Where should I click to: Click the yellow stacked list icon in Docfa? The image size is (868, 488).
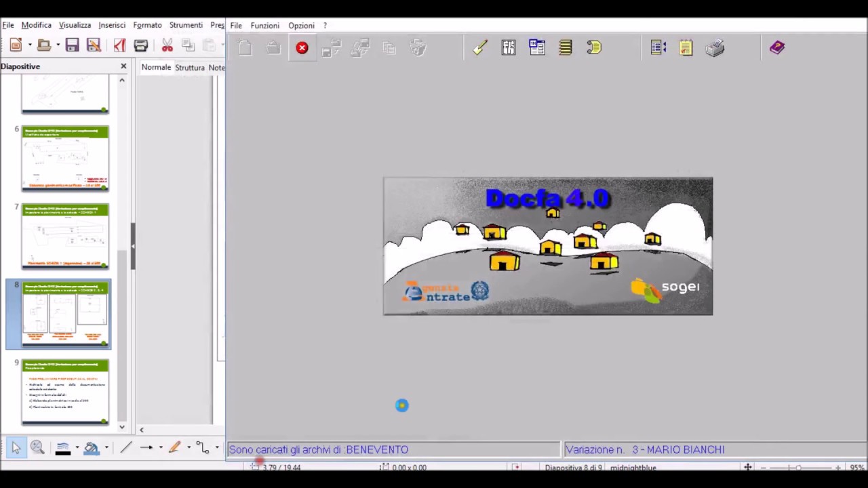tap(566, 47)
